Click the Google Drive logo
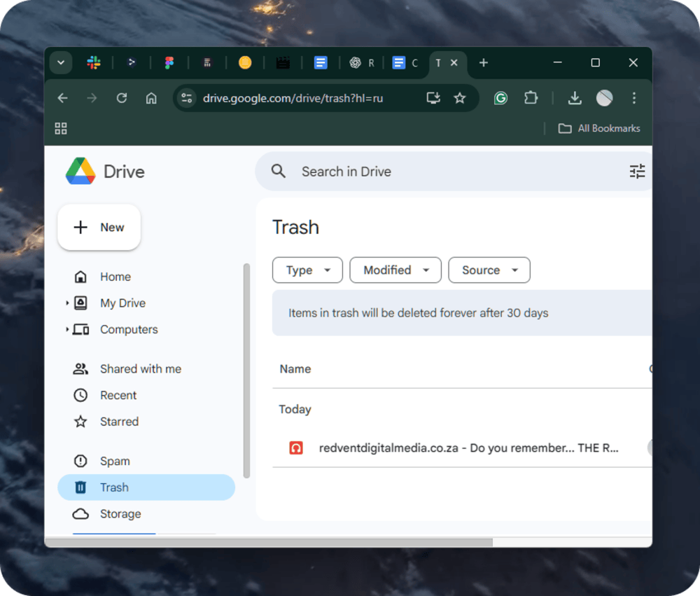This screenshot has width=700, height=596. (x=80, y=172)
